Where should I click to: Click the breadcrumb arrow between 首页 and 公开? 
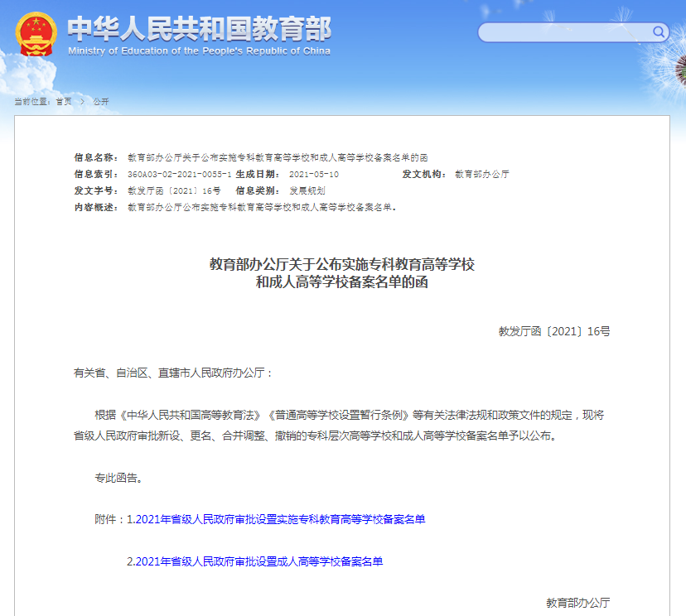tap(83, 101)
